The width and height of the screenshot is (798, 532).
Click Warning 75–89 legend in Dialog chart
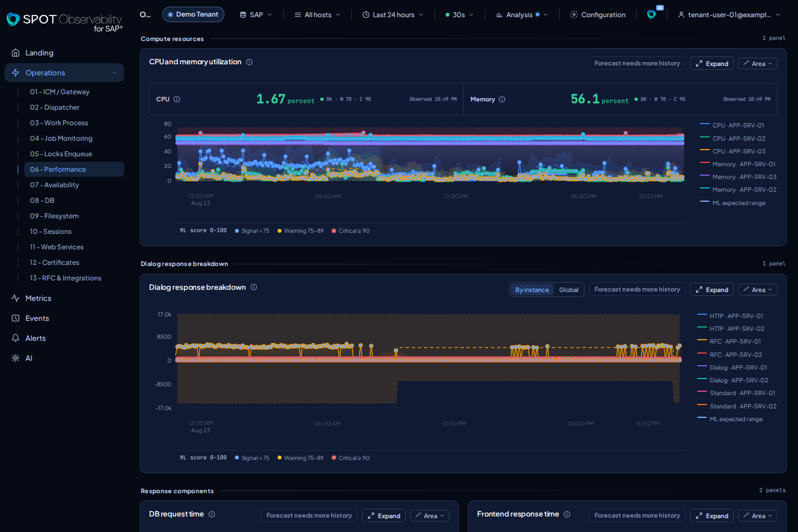300,458
